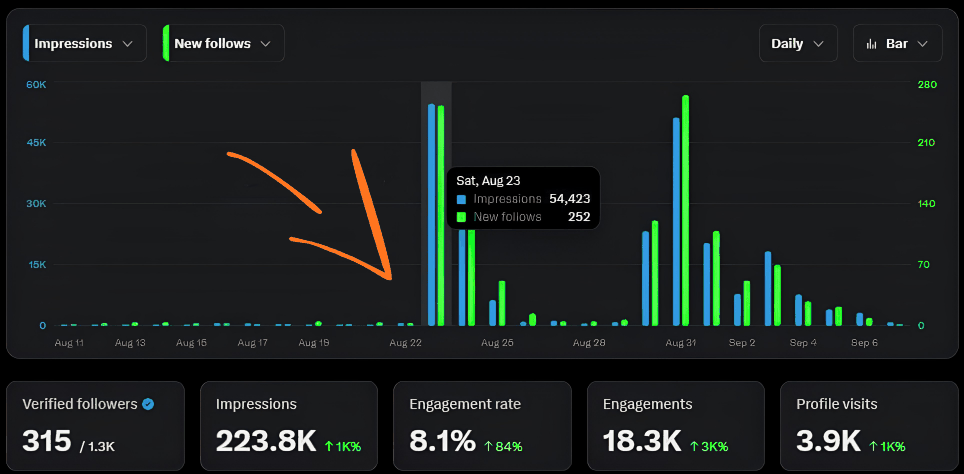Open the Bar chart type dropdown
The image size is (964, 474).
coord(897,44)
